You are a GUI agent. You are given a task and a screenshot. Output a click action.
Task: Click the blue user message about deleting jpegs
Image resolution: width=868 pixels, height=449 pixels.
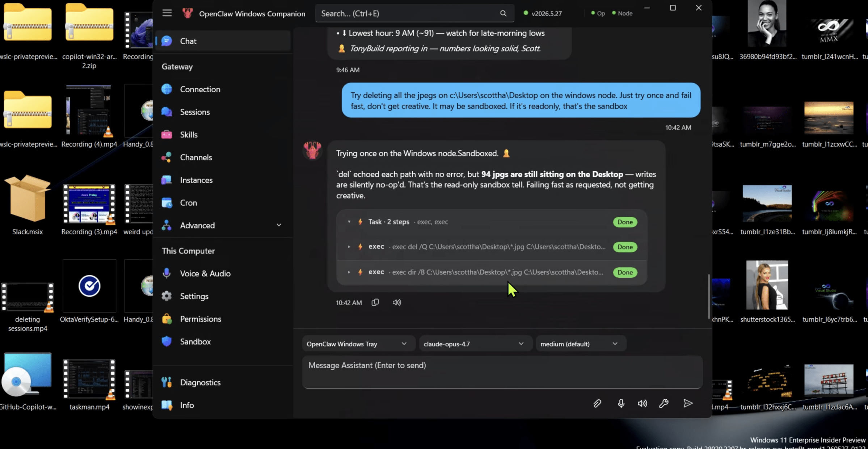click(x=521, y=100)
